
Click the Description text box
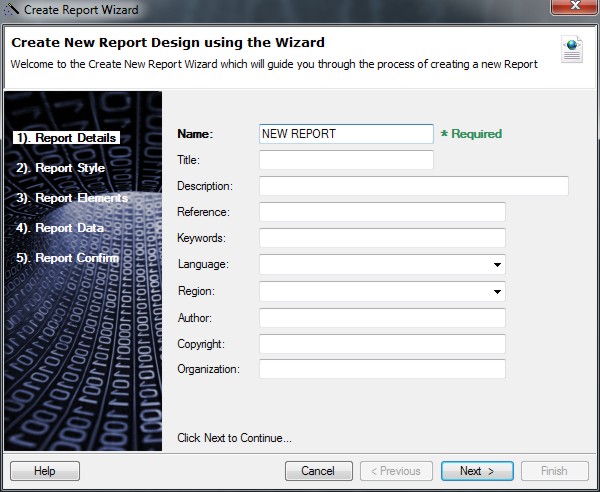[413, 186]
